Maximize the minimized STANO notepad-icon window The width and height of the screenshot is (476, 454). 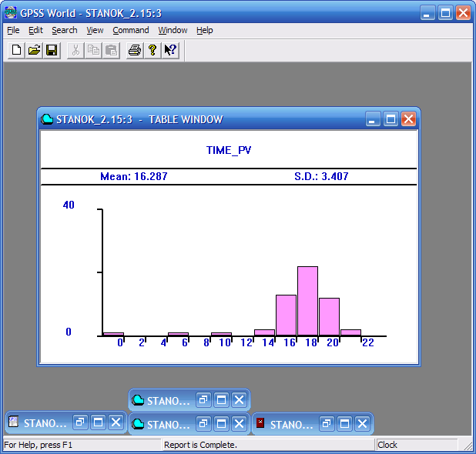(x=98, y=422)
